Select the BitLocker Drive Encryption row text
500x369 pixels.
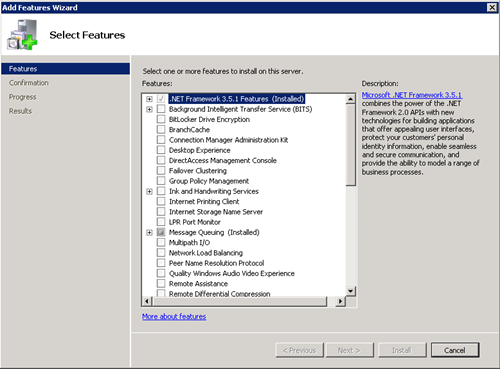tap(209, 119)
